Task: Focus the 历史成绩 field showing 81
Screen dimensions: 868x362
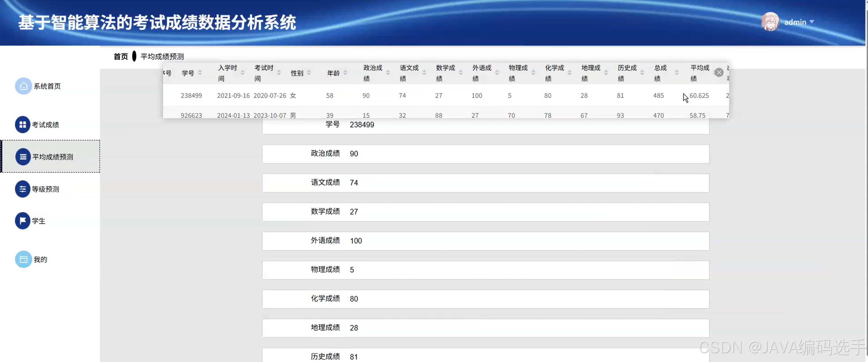Action: point(486,355)
